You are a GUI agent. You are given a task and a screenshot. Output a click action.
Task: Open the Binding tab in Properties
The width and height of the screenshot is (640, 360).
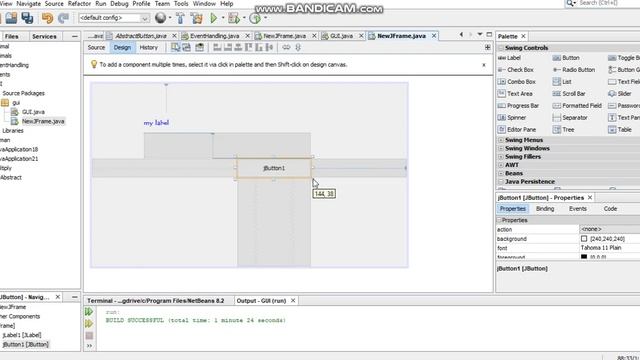click(545, 209)
